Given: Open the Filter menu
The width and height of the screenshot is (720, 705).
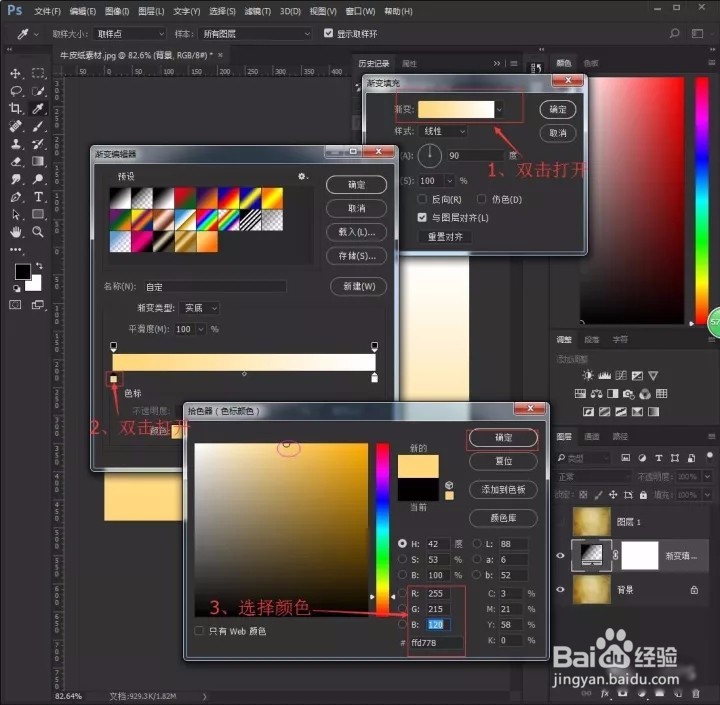Looking at the screenshot, I should (258, 11).
